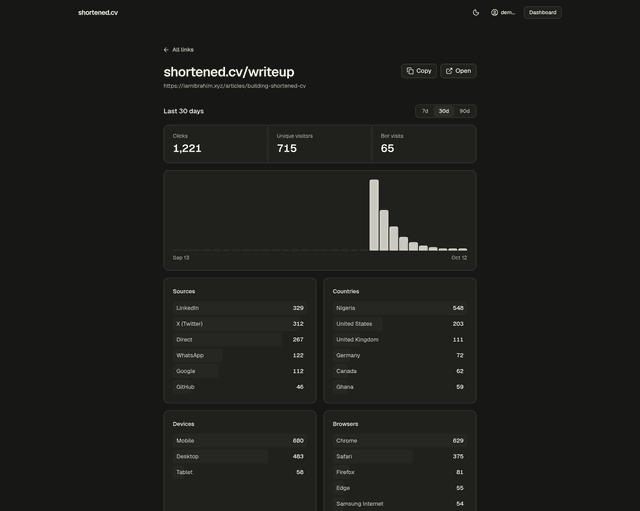This screenshot has height=511, width=640.
Task: Click the shortened.cv logo
Action: pyautogui.click(x=98, y=13)
